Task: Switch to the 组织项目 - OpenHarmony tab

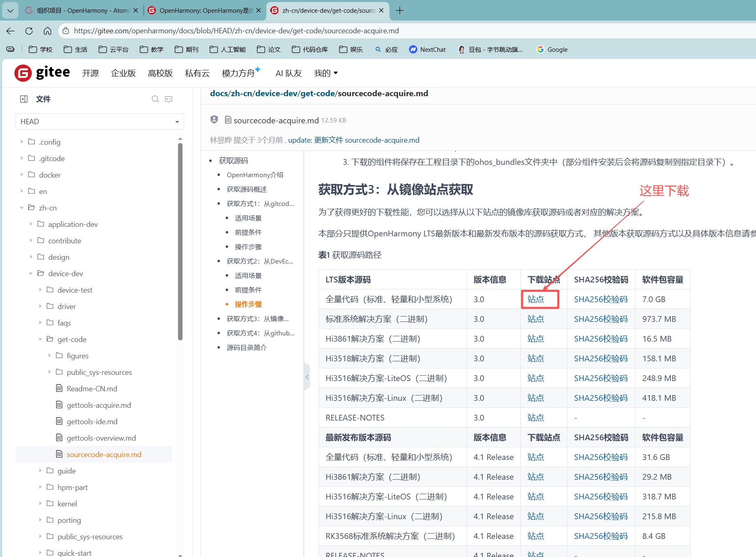Action: (x=81, y=10)
